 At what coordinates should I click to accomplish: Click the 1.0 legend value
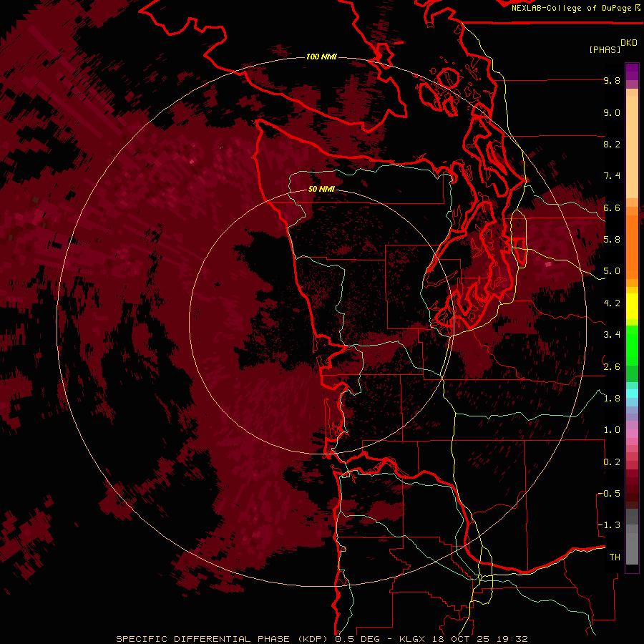click(612, 430)
